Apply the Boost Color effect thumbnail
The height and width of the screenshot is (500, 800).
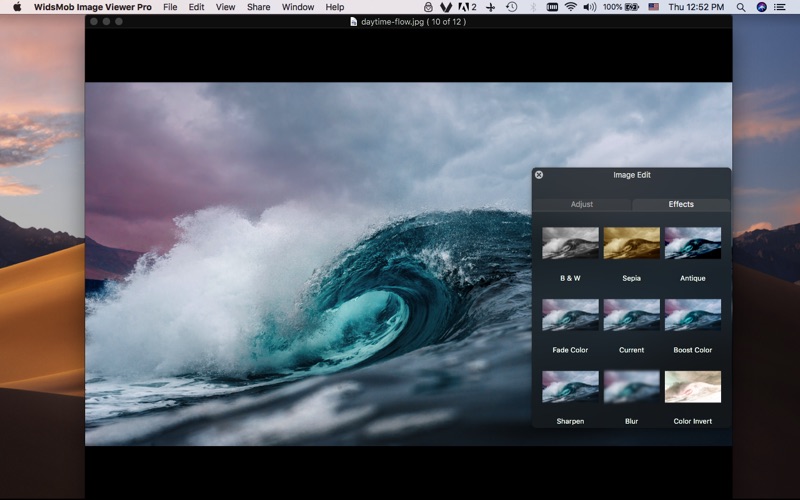pyautogui.click(x=693, y=315)
